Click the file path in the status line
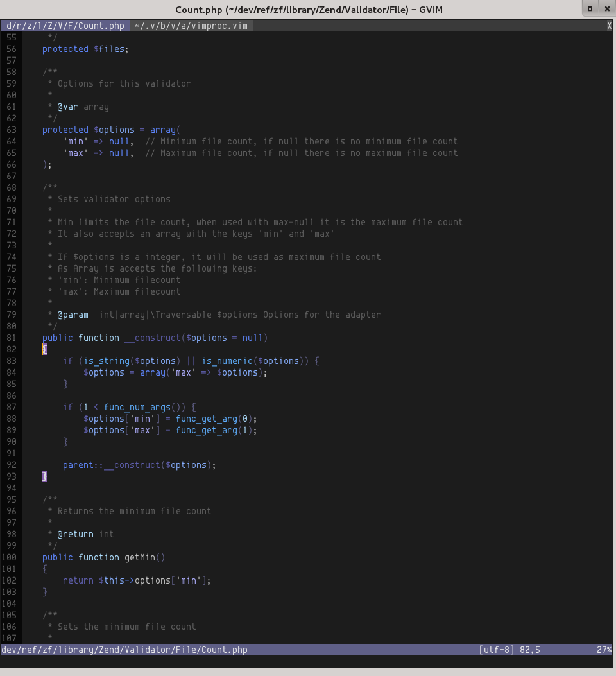This screenshot has width=616, height=676. (124, 650)
